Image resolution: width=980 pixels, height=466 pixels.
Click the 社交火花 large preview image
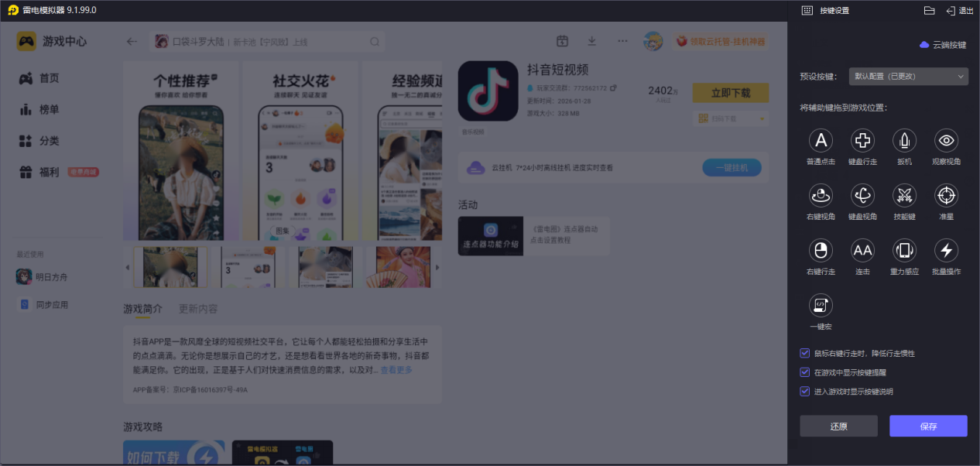coord(300,150)
